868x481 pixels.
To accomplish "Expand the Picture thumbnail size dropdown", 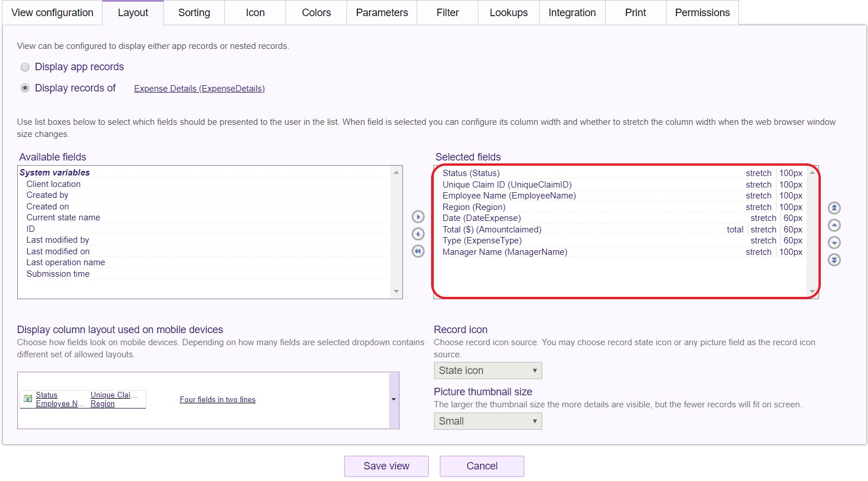I will coord(488,421).
